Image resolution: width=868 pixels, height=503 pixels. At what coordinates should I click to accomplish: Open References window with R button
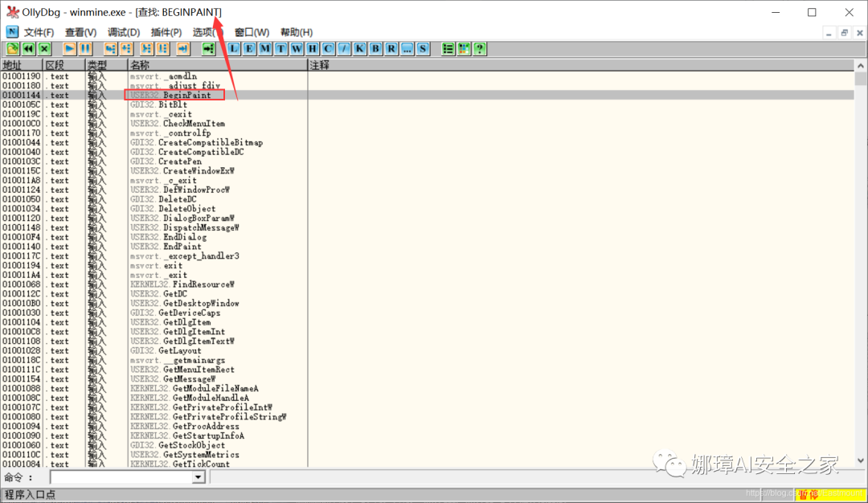tap(391, 49)
